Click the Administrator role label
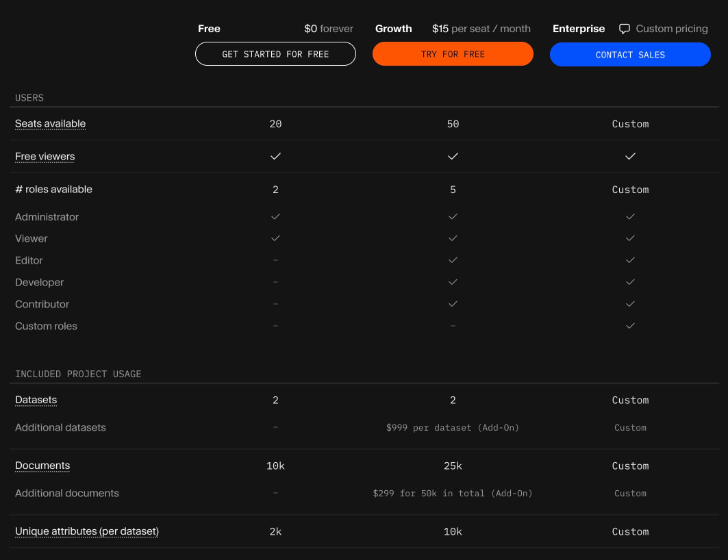Image resolution: width=728 pixels, height=560 pixels. tap(47, 216)
